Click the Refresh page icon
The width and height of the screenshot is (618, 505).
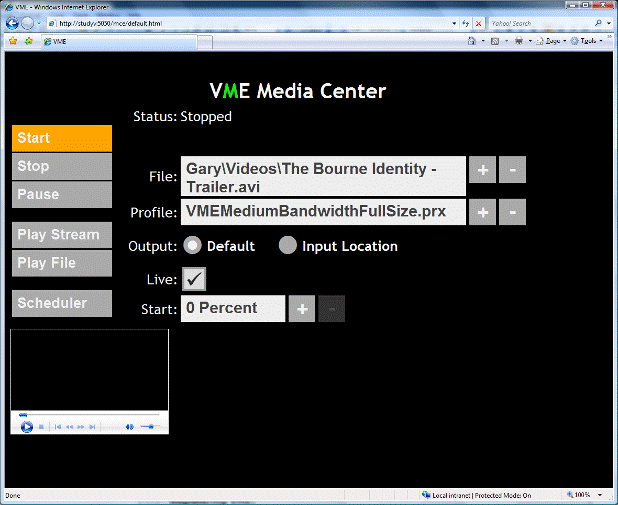(x=465, y=23)
